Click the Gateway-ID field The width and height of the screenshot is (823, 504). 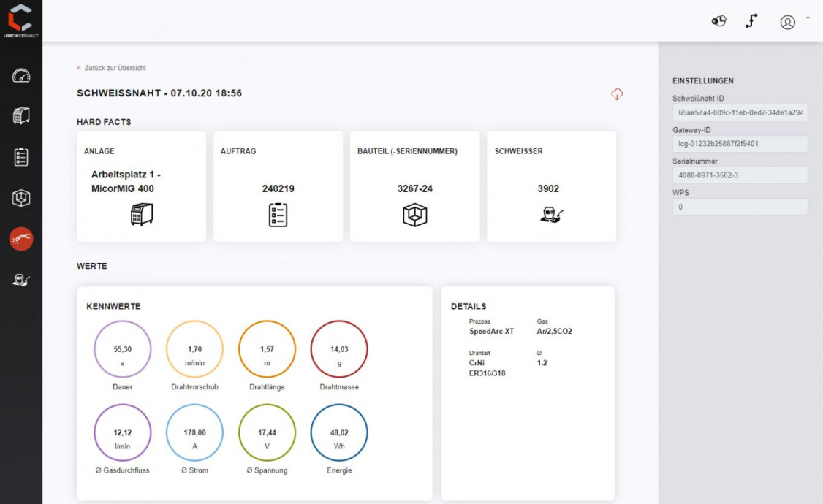740,144
